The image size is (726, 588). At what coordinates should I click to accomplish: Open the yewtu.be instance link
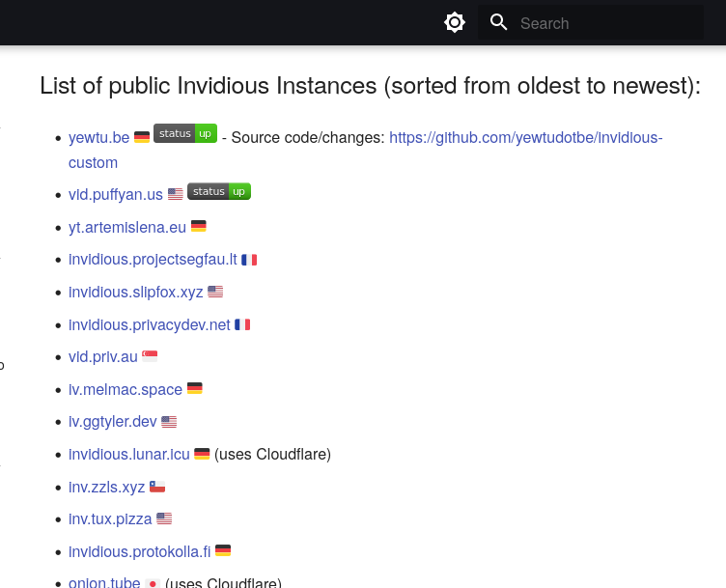[99, 137]
